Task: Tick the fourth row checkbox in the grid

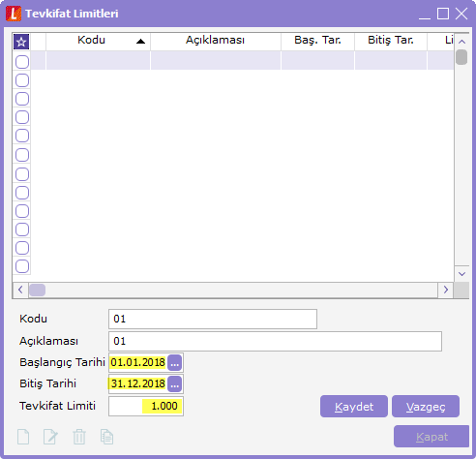Action: [x=22, y=117]
